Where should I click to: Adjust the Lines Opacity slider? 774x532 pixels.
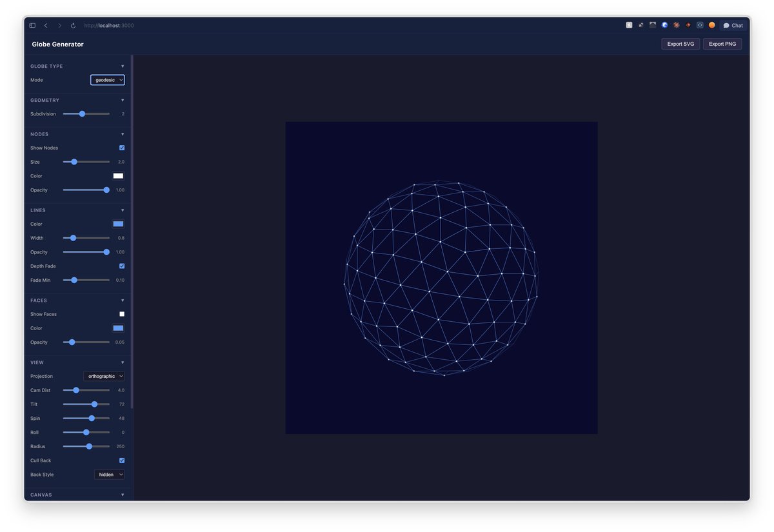(x=86, y=252)
